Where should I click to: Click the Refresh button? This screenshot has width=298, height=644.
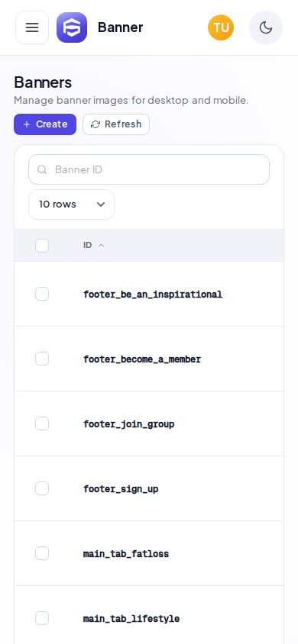coord(116,124)
